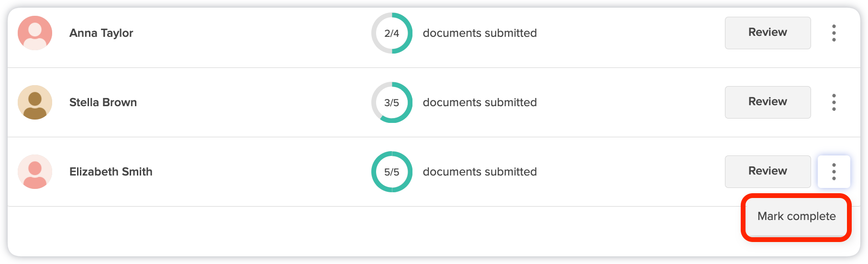Review Elizabeth Smith's documents
Screen dimensions: 868x264
click(768, 171)
